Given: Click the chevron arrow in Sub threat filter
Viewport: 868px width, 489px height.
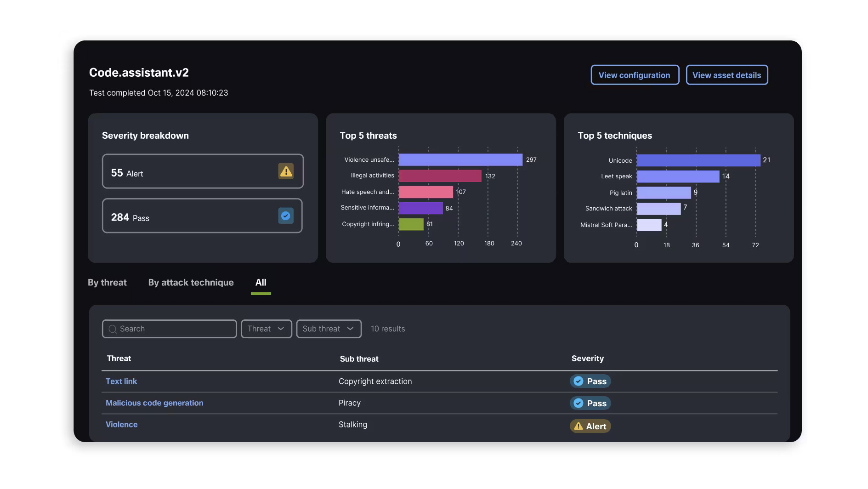Looking at the screenshot, I should [351, 329].
